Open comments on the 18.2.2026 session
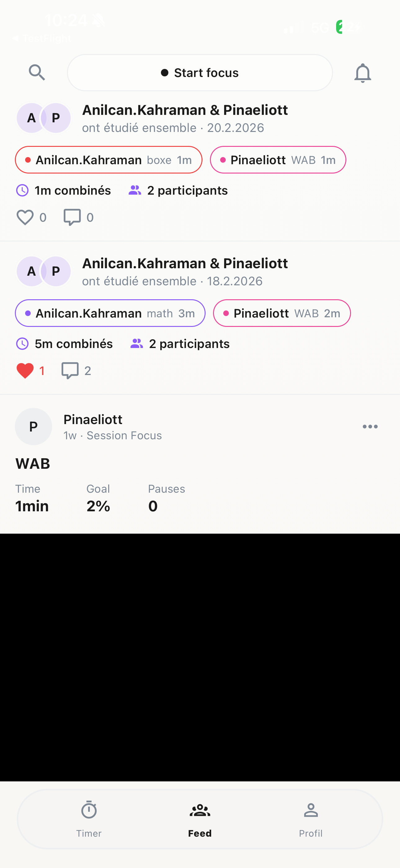Image resolution: width=400 pixels, height=868 pixels. point(70,371)
